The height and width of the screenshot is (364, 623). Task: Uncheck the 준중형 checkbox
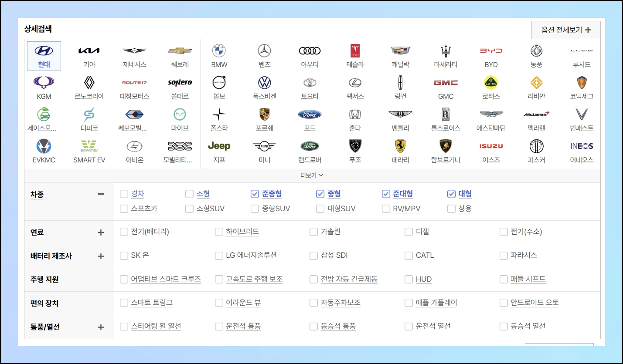point(255,194)
